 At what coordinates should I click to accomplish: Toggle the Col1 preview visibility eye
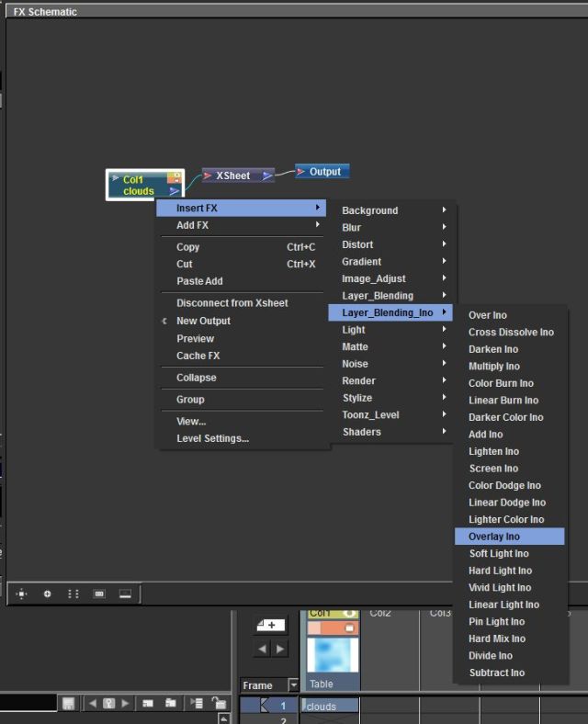point(349,613)
